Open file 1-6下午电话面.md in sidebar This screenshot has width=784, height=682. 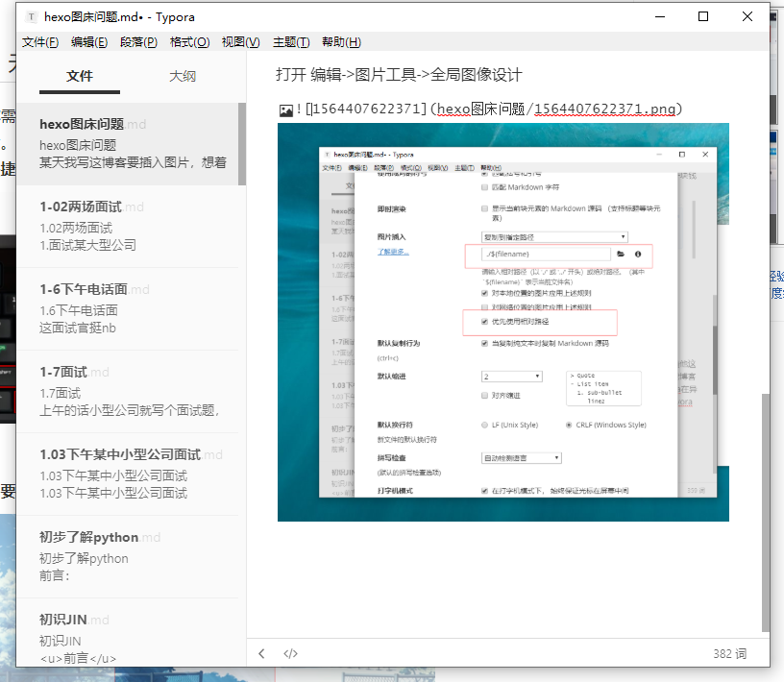[x=128, y=309]
